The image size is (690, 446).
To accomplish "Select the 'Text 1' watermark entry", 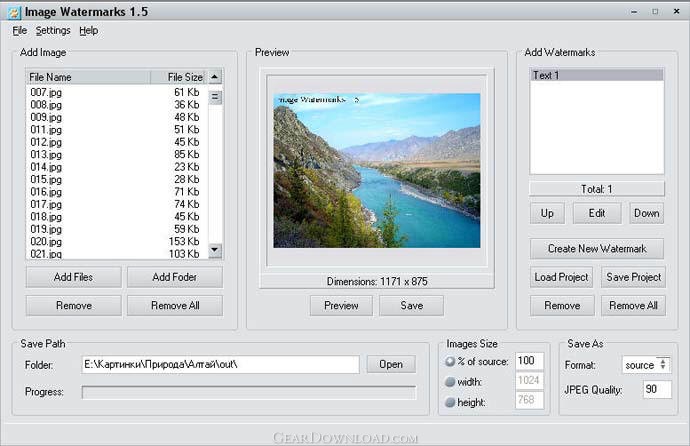I will [x=596, y=76].
